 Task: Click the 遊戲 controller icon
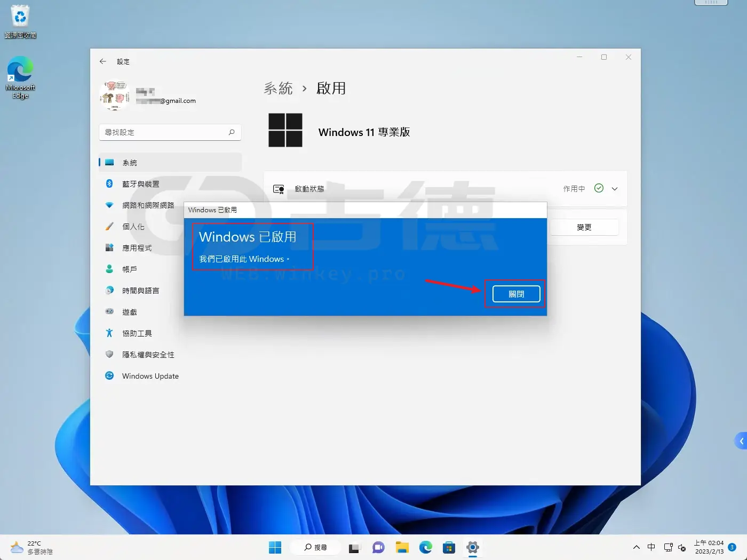109,311
